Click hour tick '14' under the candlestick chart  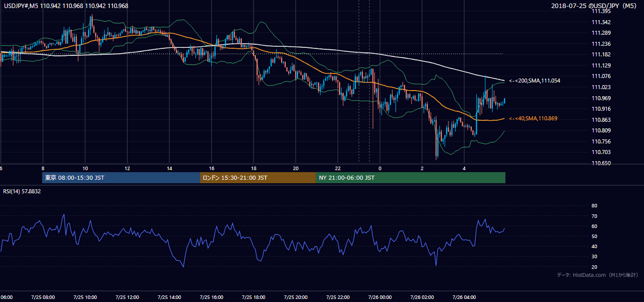click(x=169, y=168)
